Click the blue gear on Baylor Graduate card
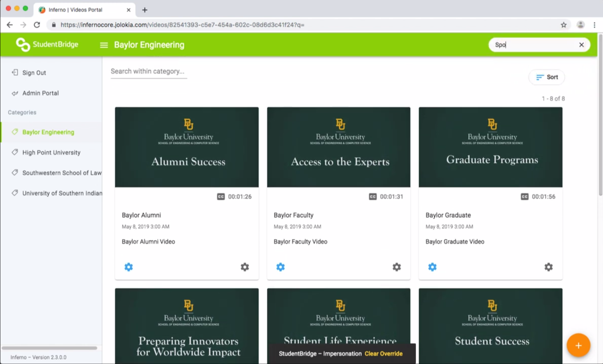Viewport: 603px width, 364px height. (432, 267)
